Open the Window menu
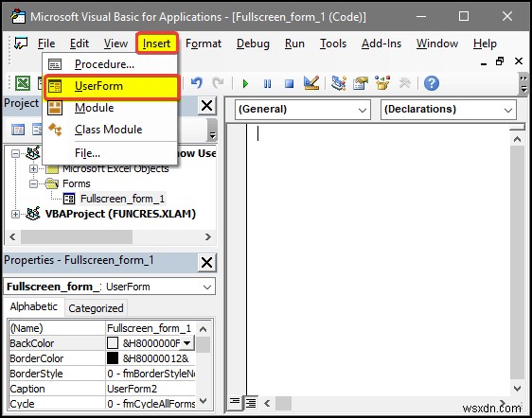This screenshot has width=532, height=418. point(437,44)
